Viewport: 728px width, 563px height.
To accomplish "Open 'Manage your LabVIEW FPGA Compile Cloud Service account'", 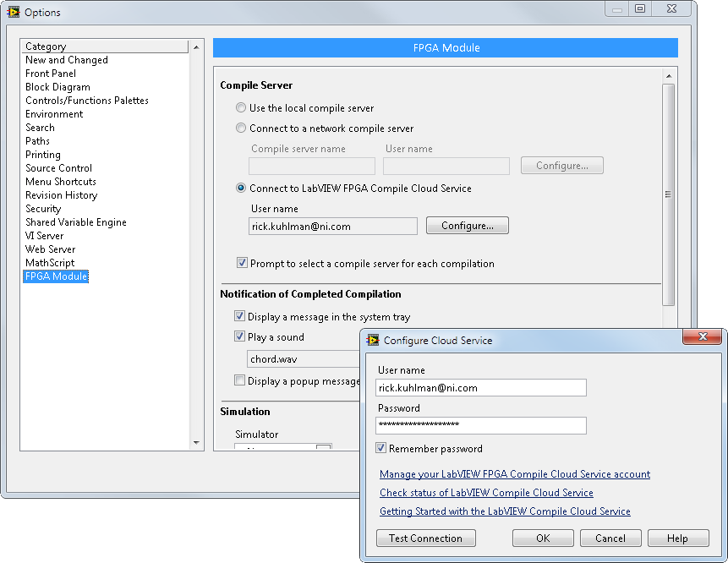I will tap(514, 474).
